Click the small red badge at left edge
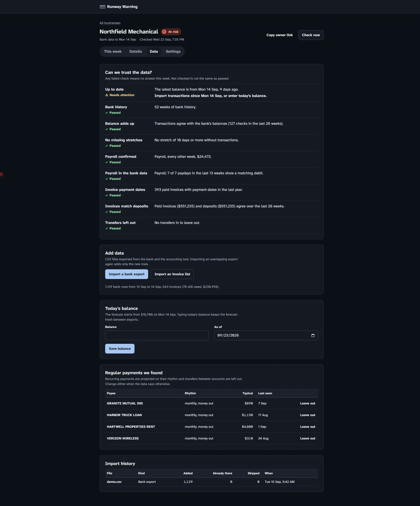The width and height of the screenshot is (420, 506). point(2,174)
